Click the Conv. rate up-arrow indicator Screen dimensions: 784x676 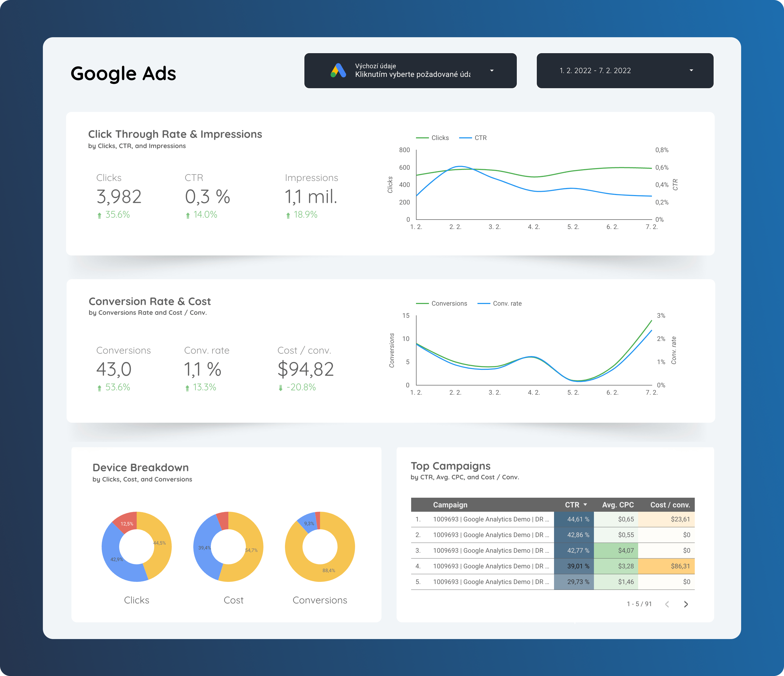(x=187, y=388)
